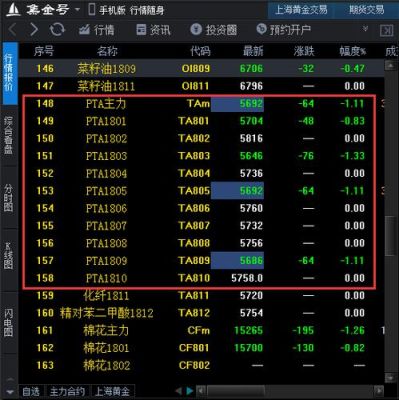Sort by the 最新 column header
Screen dimensions: 399x400
tap(253, 51)
